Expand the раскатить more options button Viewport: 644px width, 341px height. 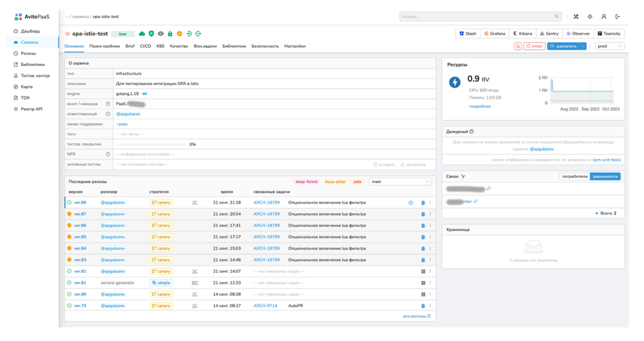click(583, 46)
